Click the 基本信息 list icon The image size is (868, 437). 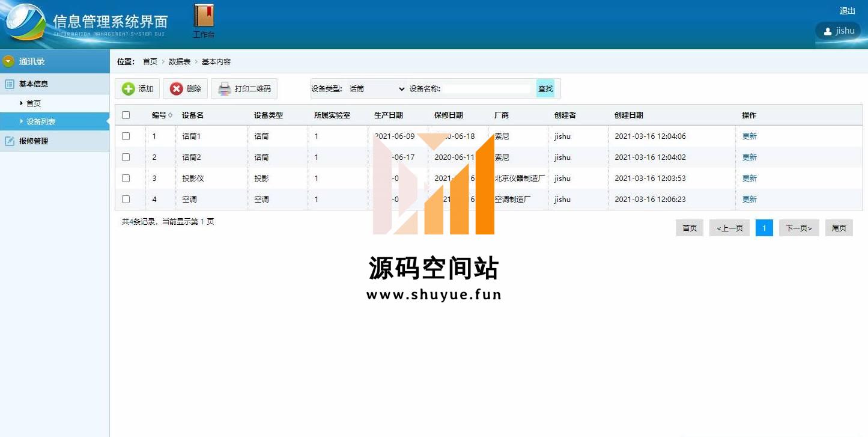coord(10,84)
